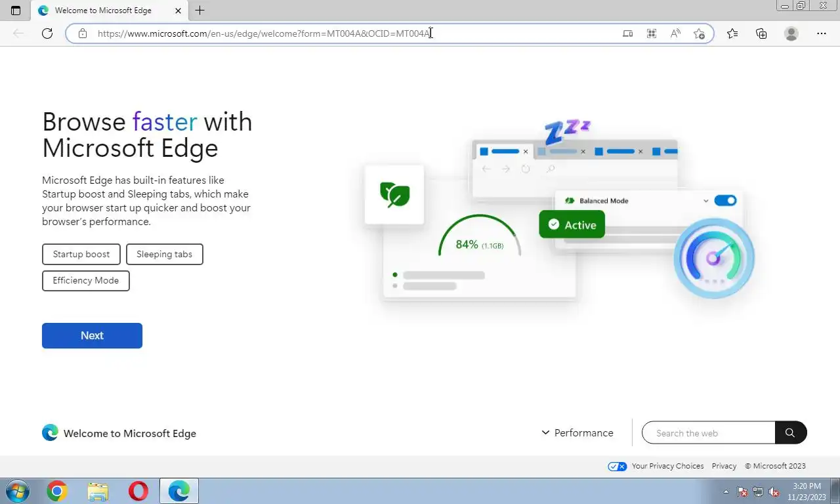840x504 pixels.
Task: Click the green Active badge
Action: point(572,224)
